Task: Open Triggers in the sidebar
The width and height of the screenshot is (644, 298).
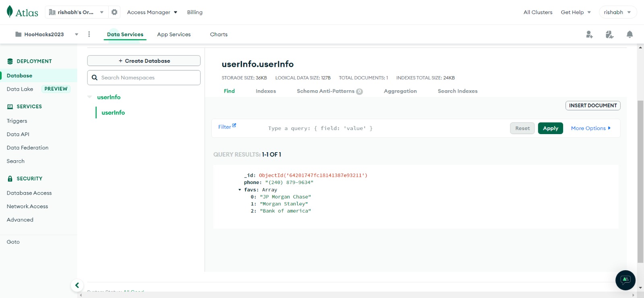Action: 17,121
